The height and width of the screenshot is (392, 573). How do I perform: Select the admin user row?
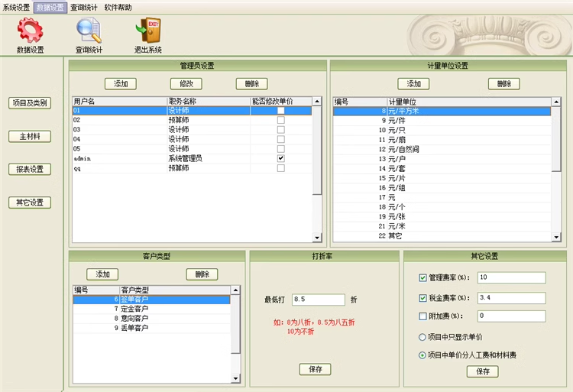pos(193,158)
